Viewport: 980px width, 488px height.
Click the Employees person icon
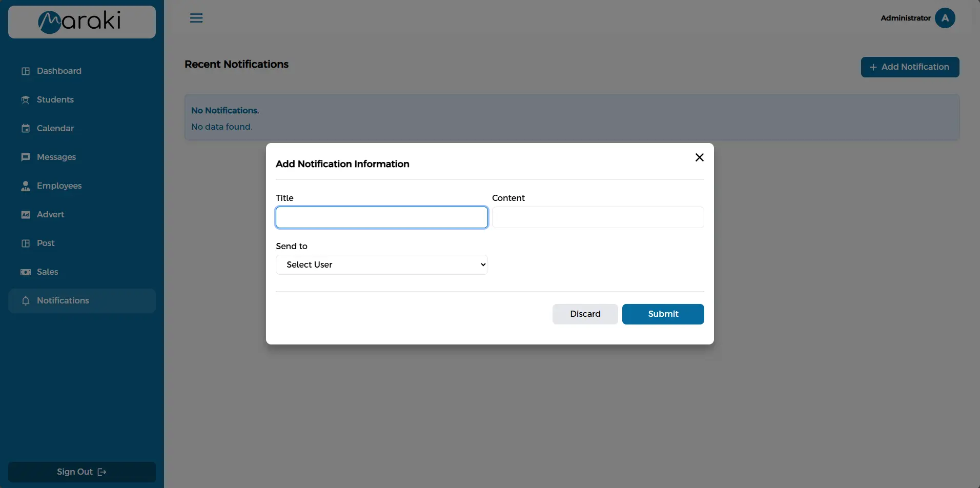point(26,186)
